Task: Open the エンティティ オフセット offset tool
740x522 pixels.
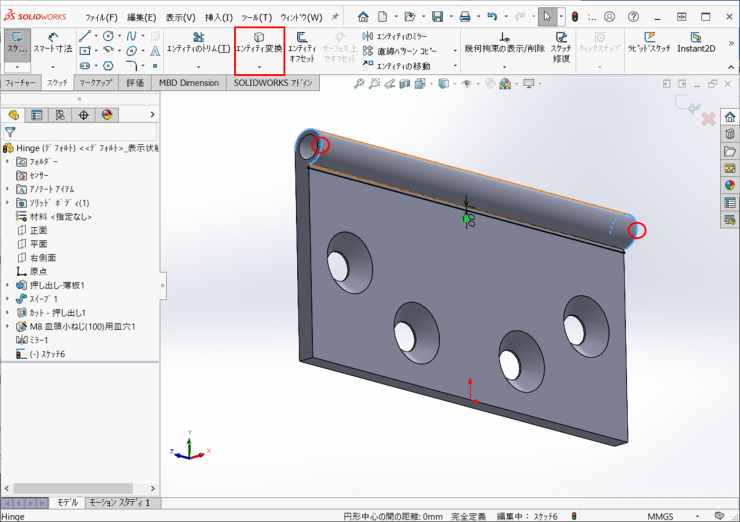Action: (x=302, y=43)
